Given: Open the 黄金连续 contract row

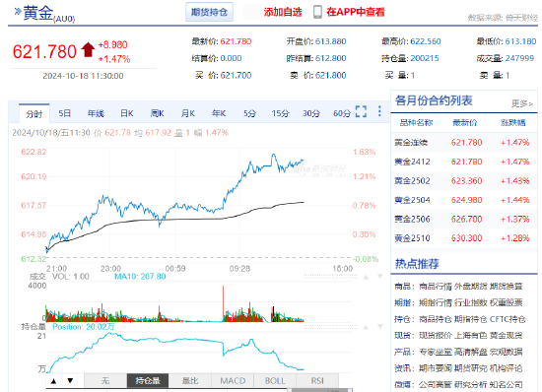Looking at the screenshot, I should coord(464,142).
